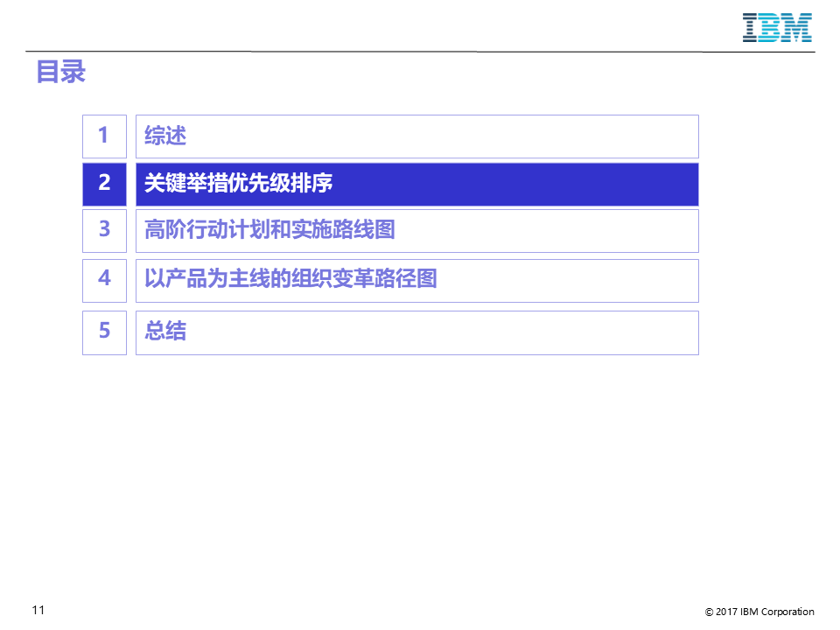The width and height of the screenshot is (840, 630).
Task: Open the 综述 section
Action: [165, 136]
